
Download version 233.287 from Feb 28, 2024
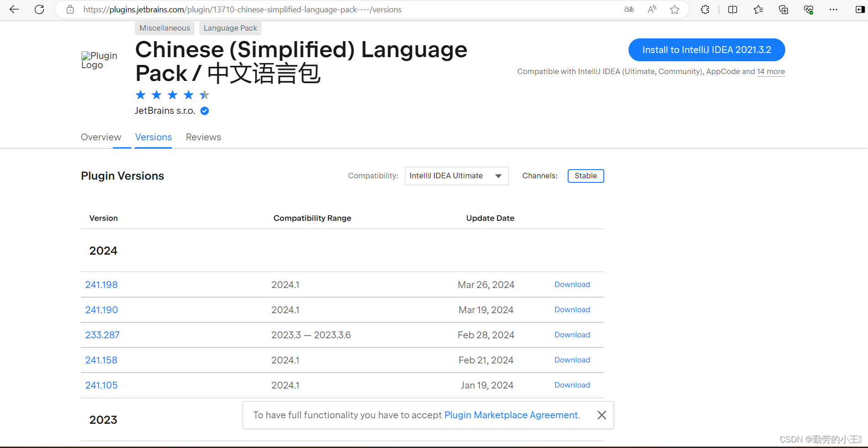[572, 335]
